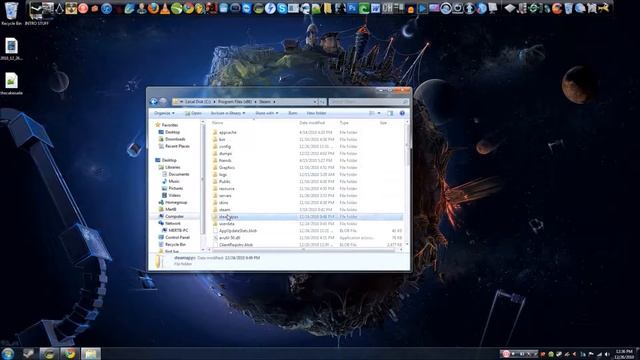The width and height of the screenshot is (640, 360).
Task: Select Local Disk (C:) in address breadcrumb
Action: [x=198, y=101]
